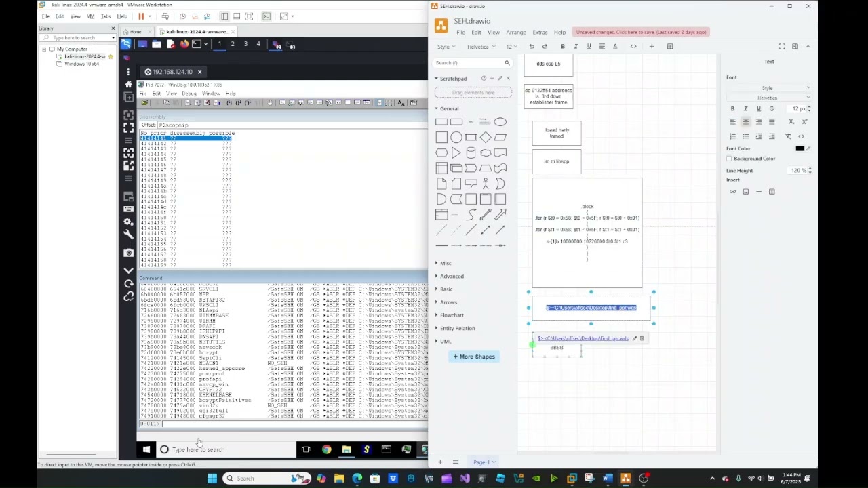Enable the Background Color checkbox

tap(729, 159)
